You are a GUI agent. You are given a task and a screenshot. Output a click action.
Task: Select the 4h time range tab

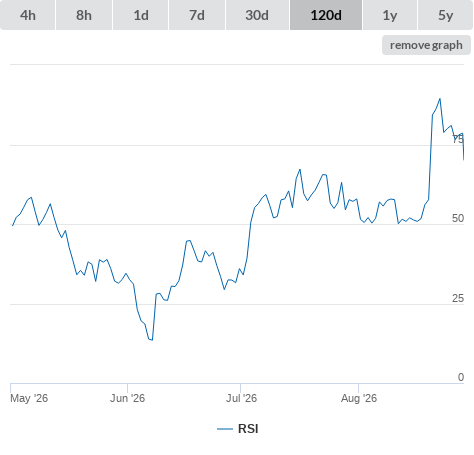coord(28,15)
